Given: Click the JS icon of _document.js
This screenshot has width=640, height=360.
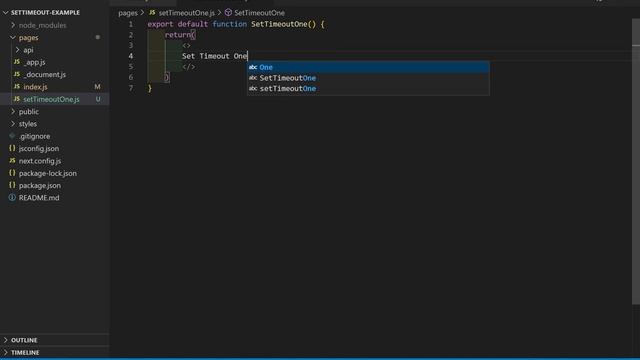Looking at the screenshot, I should (x=17, y=74).
